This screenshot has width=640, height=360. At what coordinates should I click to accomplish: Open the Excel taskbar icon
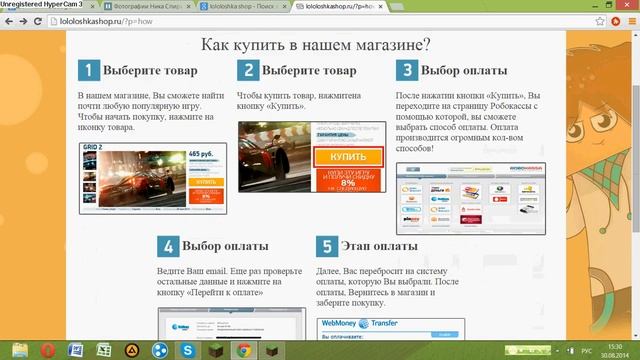pyautogui.click(x=104, y=350)
